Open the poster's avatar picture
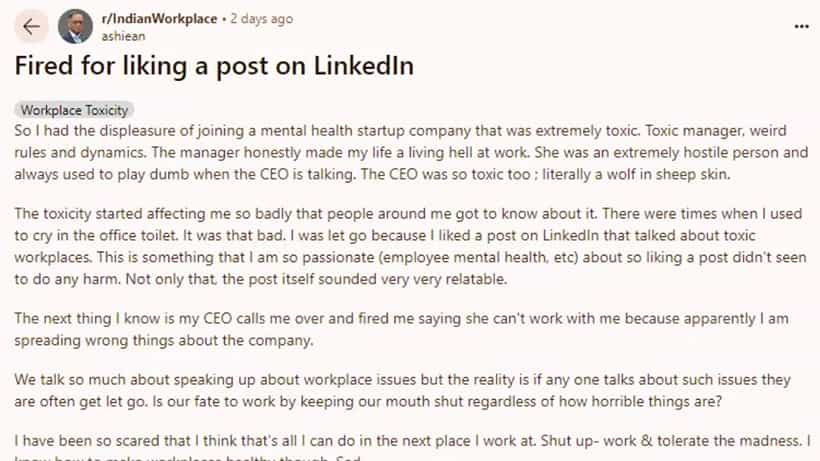Image resolution: width=820 pixels, height=461 pixels. pyautogui.click(x=75, y=26)
